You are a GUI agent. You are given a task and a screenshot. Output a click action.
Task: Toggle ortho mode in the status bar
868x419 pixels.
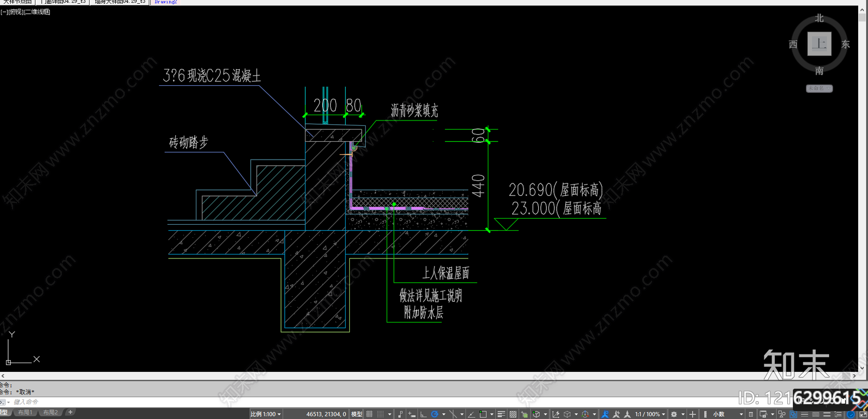pos(423,414)
